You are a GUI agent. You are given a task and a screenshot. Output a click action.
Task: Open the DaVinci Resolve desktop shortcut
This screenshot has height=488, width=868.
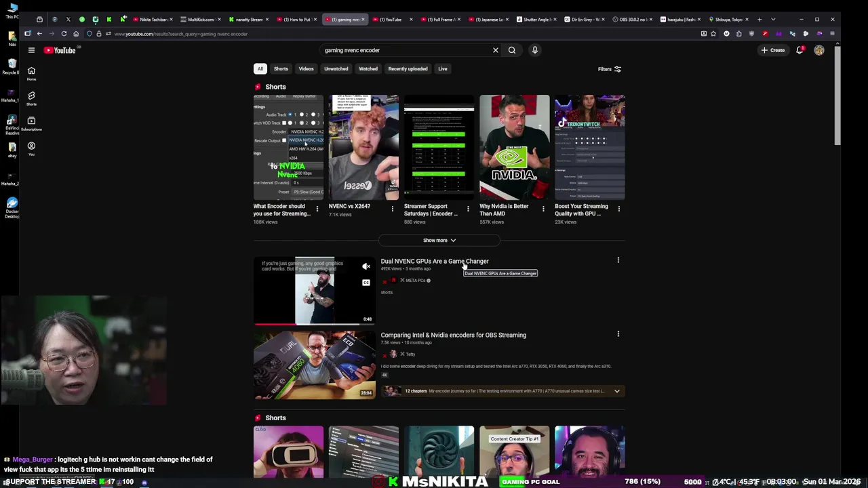12,123
